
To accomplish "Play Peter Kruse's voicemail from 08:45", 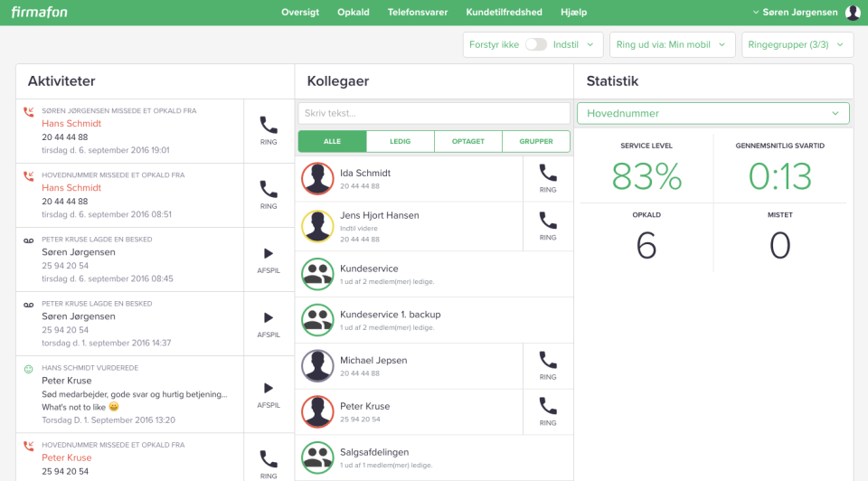I will tap(269, 259).
